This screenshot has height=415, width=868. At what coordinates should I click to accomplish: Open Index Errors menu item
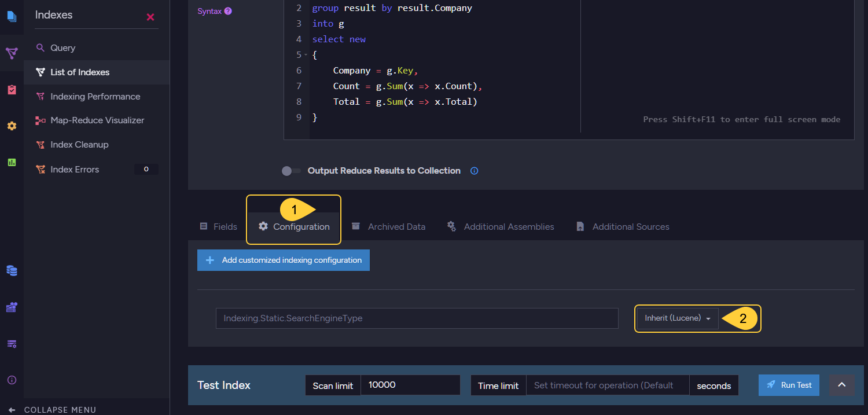pyautogui.click(x=97, y=170)
